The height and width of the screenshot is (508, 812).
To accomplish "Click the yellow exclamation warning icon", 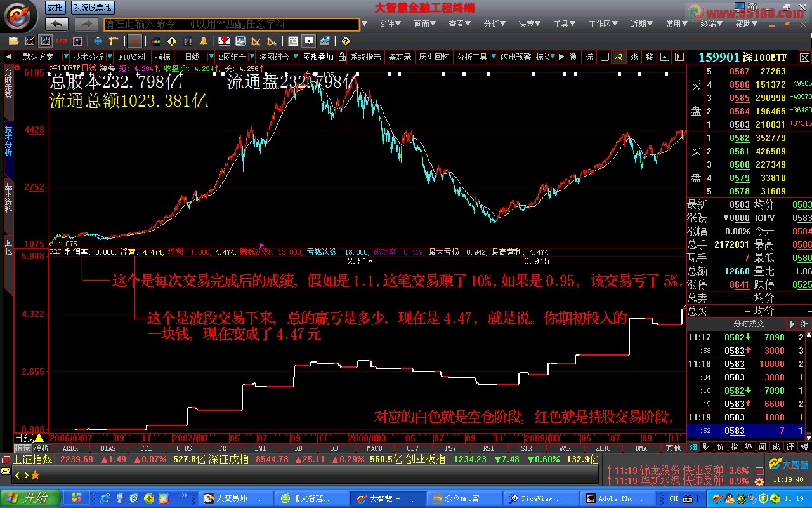I will click(172, 41).
